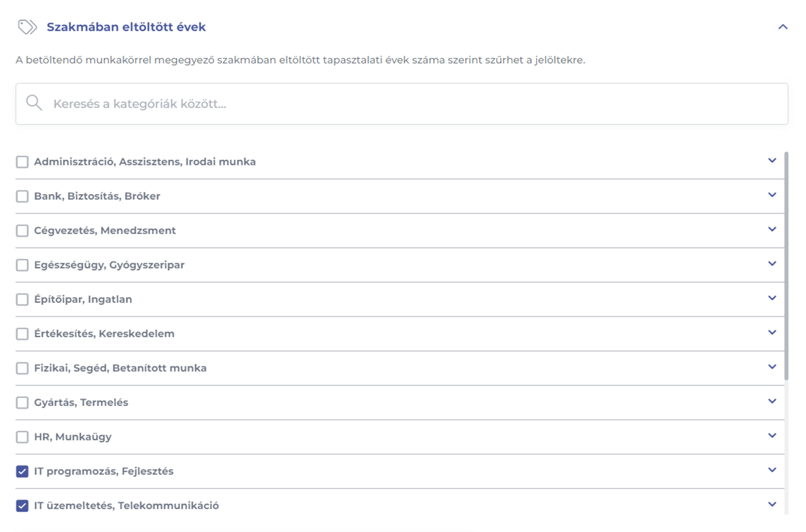806x532 pixels.
Task: Expand the IT programozás, Fejlesztés chevron
Action: [x=772, y=470]
